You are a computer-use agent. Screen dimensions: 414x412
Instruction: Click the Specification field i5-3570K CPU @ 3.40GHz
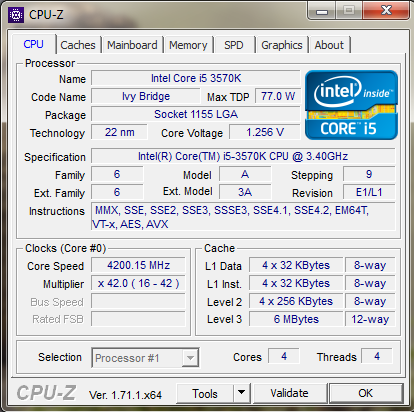tap(243, 156)
